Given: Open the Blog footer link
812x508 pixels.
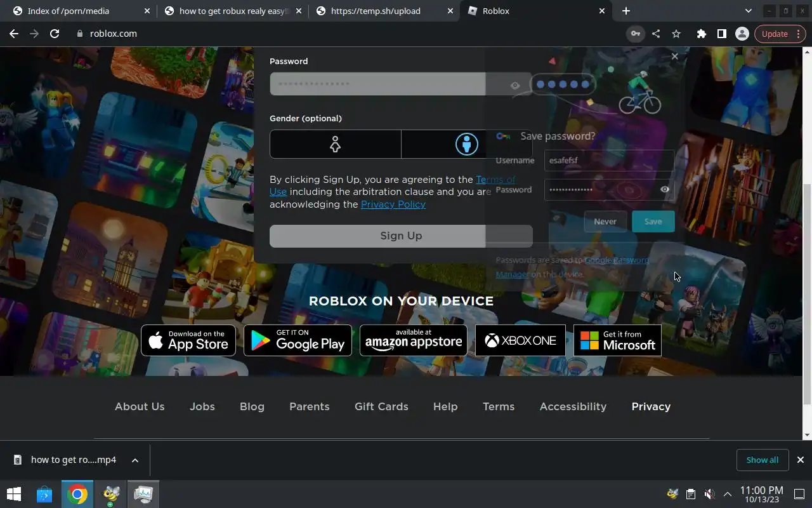Looking at the screenshot, I should (x=252, y=406).
